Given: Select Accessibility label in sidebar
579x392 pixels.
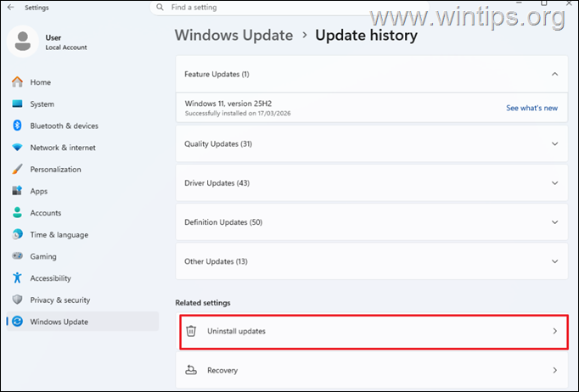Looking at the screenshot, I should [51, 278].
